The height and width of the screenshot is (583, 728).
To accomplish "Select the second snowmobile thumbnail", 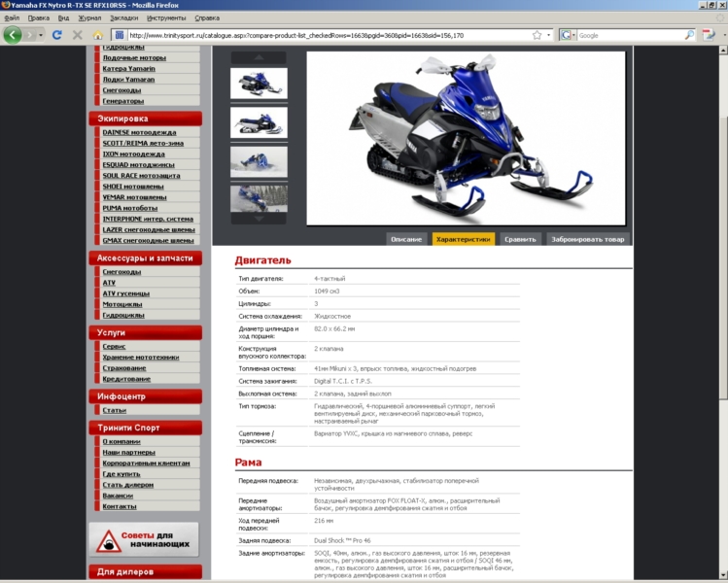I will tap(259, 122).
